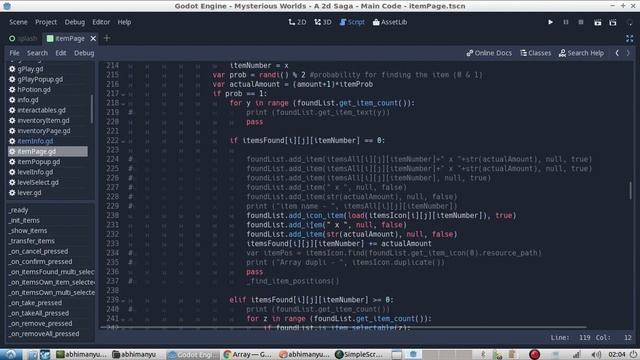
Task: Click Search Help
Action: (x=581, y=53)
